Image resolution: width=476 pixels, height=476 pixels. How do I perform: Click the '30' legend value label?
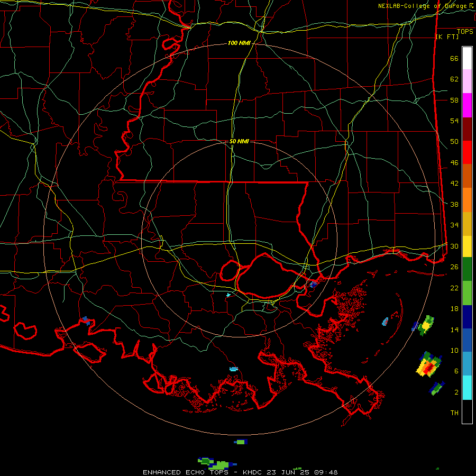click(454, 246)
